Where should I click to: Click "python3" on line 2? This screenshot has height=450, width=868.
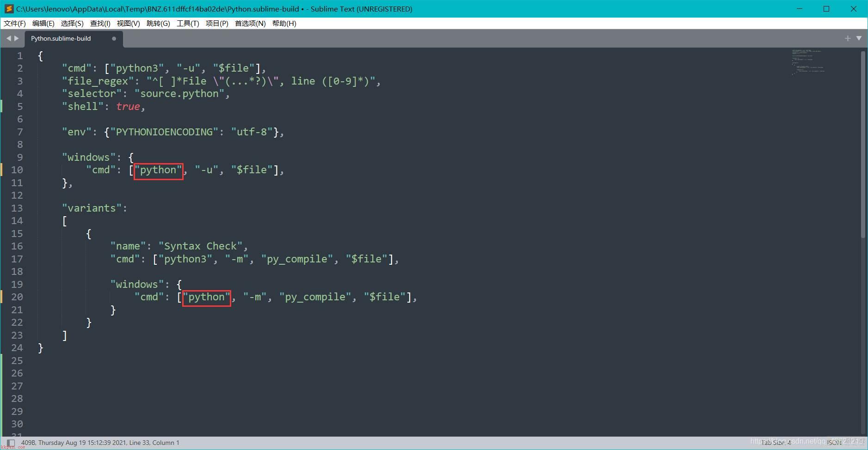pos(137,68)
